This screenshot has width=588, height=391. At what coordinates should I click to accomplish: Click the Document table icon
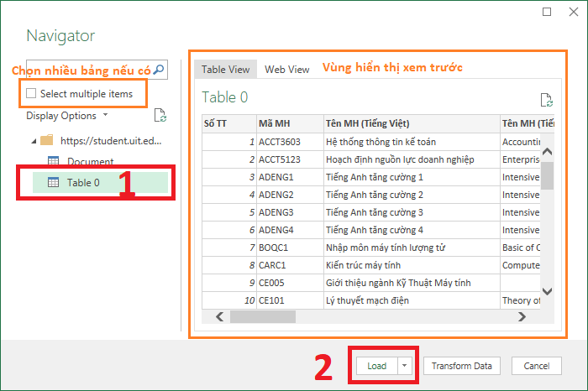click(x=53, y=161)
